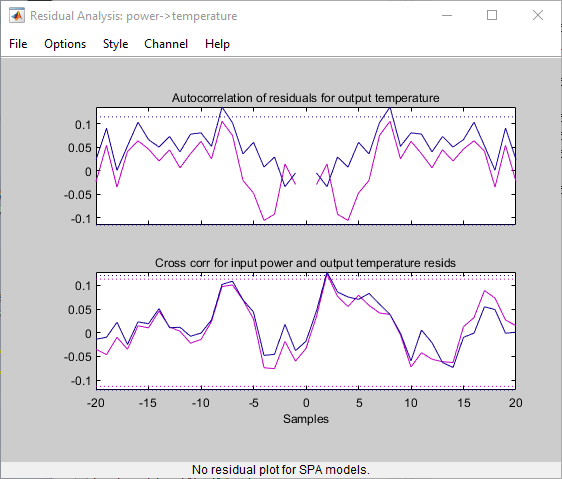The image size is (562, 479).
Task: Open the Style menu
Action: [115, 44]
